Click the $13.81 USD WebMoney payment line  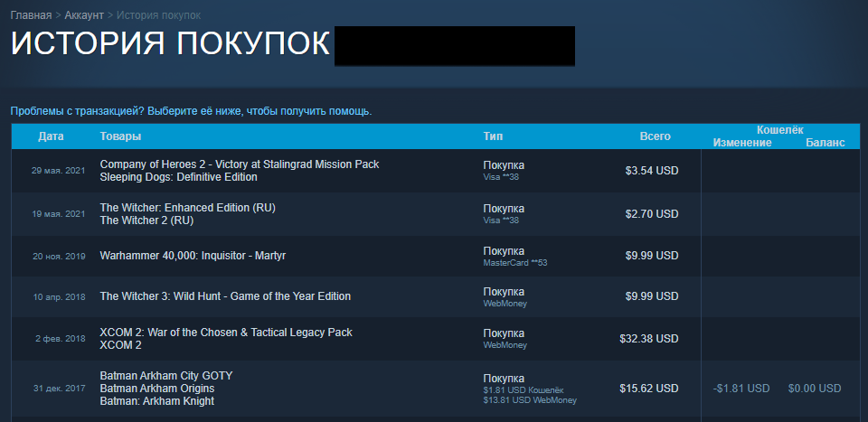click(x=530, y=400)
